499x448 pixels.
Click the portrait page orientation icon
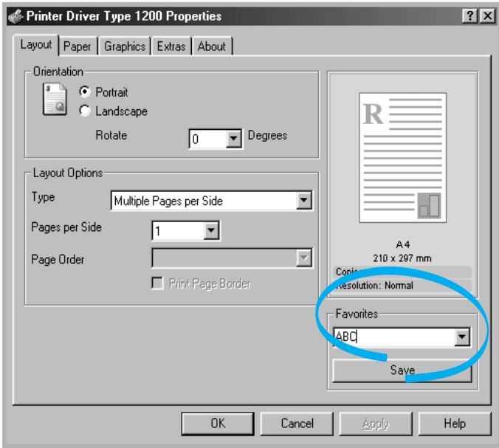[55, 99]
